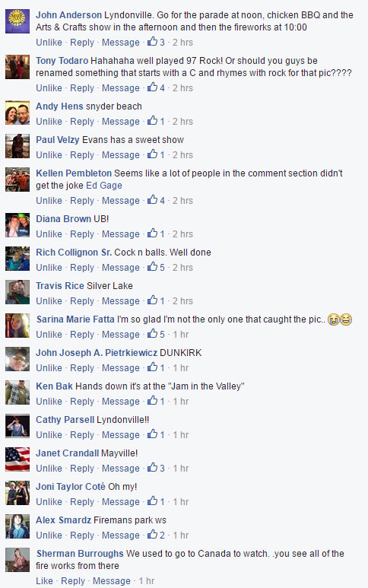The height and width of the screenshot is (588, 368).
Task: Click the 2 hrs timestamp on Tony Todaro's comment
Action: 182,88
